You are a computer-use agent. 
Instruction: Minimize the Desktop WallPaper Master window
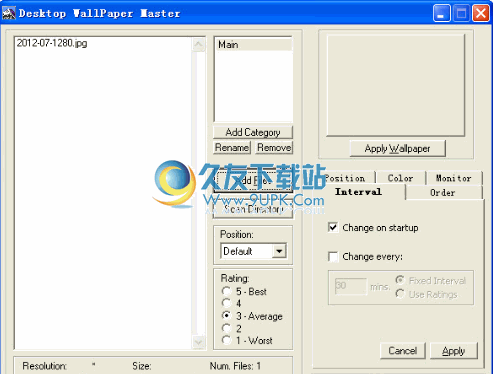click(442, 14)
